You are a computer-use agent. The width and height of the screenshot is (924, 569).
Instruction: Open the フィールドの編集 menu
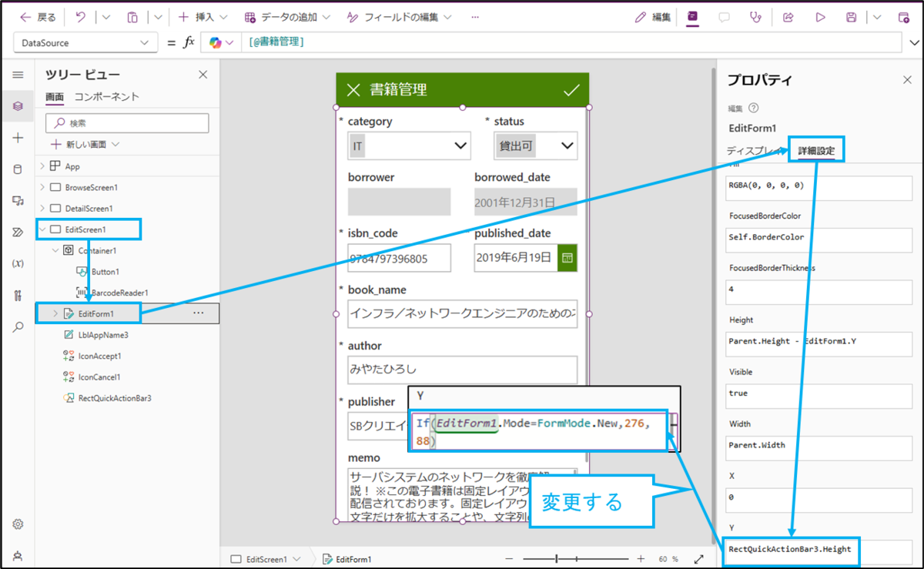tap(400, 17)
